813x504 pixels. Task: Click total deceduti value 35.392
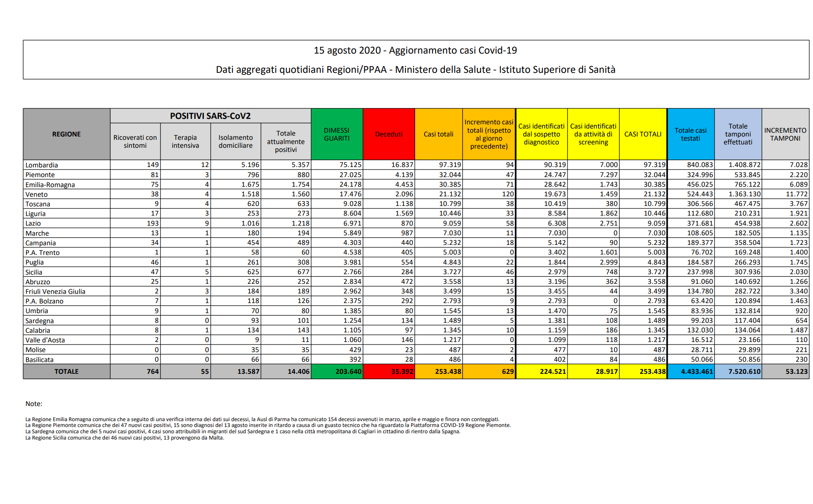(x=402, y=371)
